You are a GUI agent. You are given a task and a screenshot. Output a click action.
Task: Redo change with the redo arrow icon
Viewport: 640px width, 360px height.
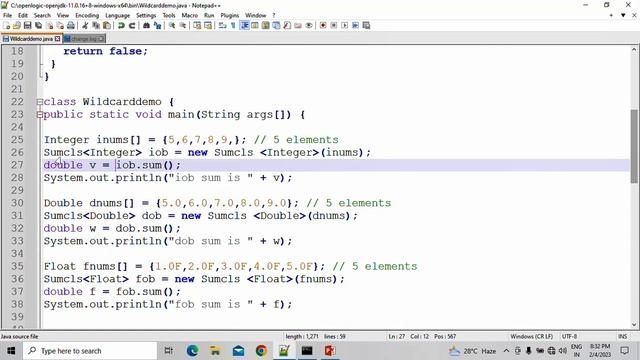(x=132, y=25)
